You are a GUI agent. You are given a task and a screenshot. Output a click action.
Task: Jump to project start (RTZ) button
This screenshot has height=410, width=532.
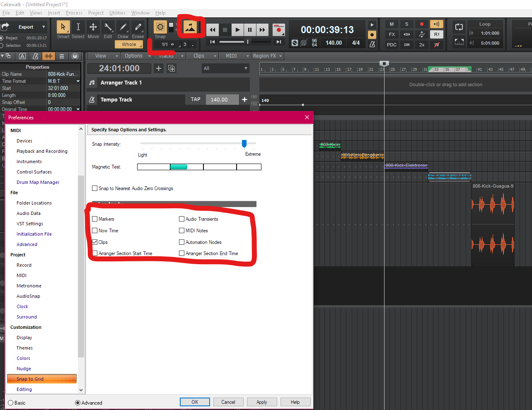pos(213,42)
